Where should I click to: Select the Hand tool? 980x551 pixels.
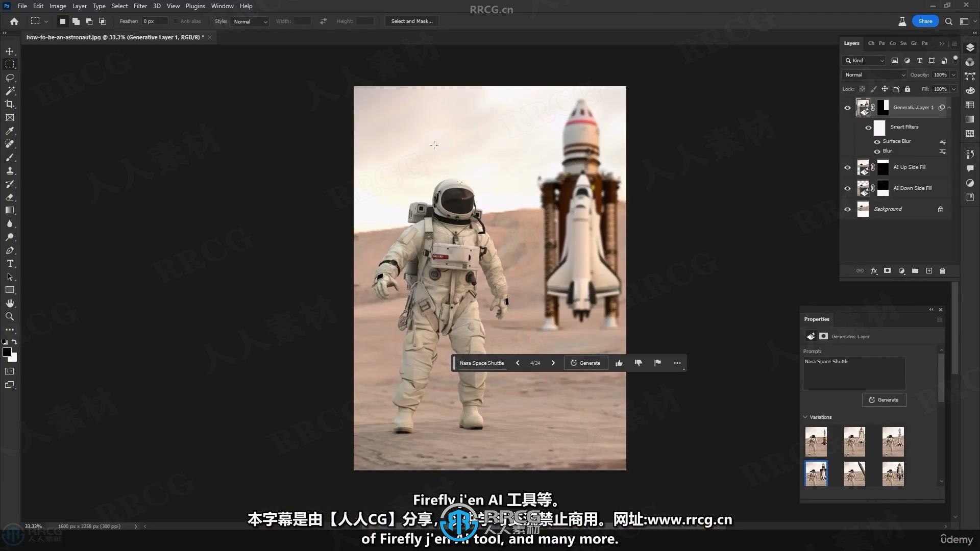tap(10, 303)
